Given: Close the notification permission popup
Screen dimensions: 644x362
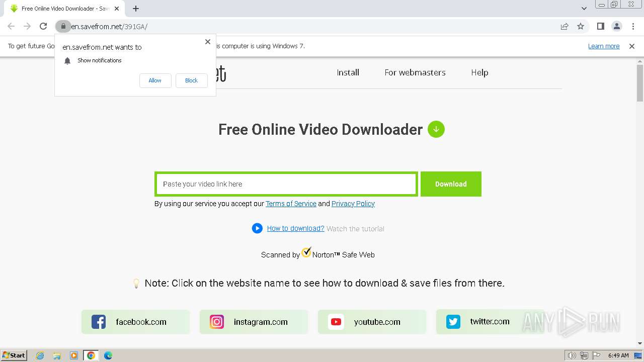Looking at the screenshot, I should (x=207, y=42).
